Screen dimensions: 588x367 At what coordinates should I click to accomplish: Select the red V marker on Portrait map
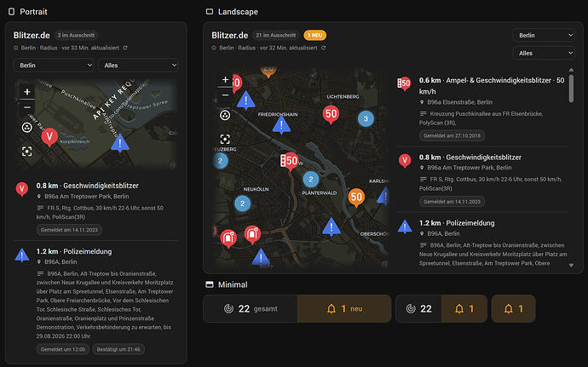tap(49, 137)
